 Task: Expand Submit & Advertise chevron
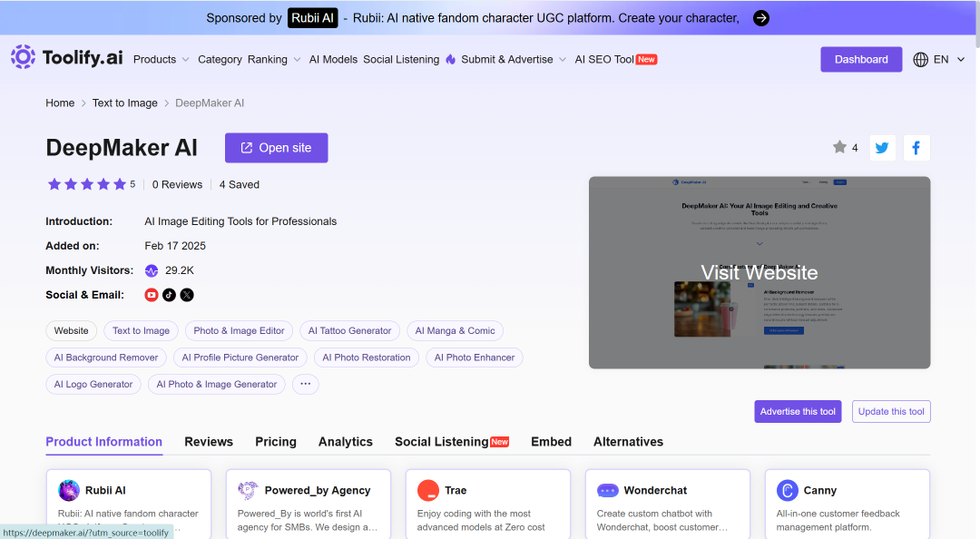[x=563, y=59]
